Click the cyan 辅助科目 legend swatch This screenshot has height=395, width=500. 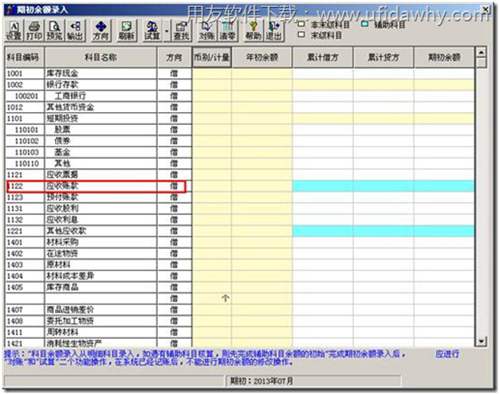(365, 24)
